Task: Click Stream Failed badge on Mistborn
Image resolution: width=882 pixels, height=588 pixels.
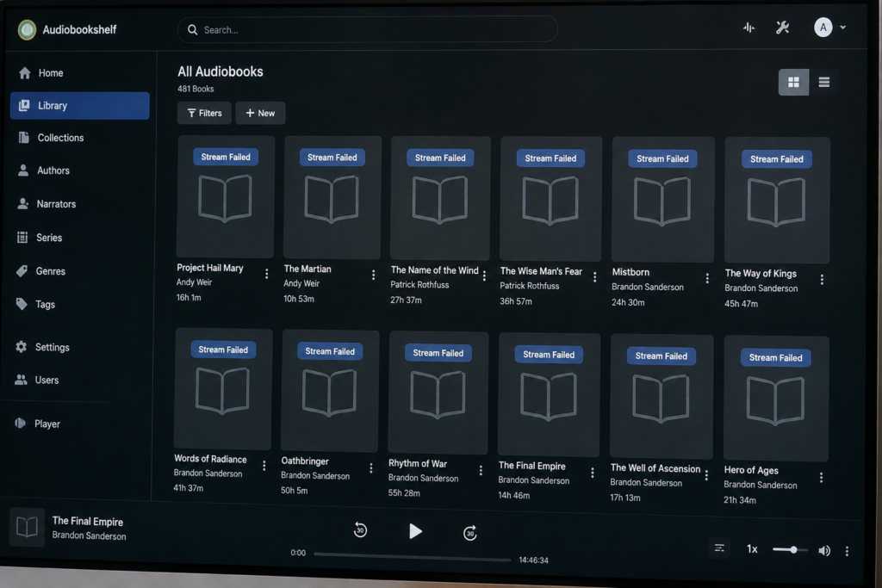Action: coord(662,159)
